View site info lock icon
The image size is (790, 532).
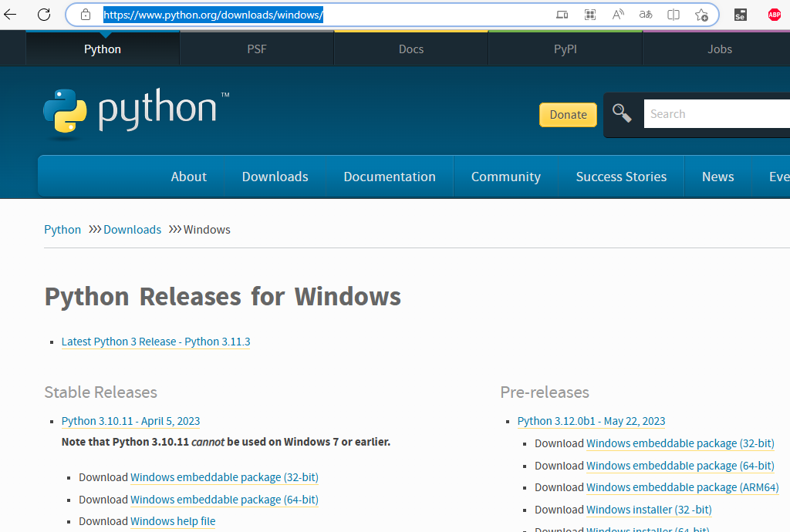pos(86,15)
